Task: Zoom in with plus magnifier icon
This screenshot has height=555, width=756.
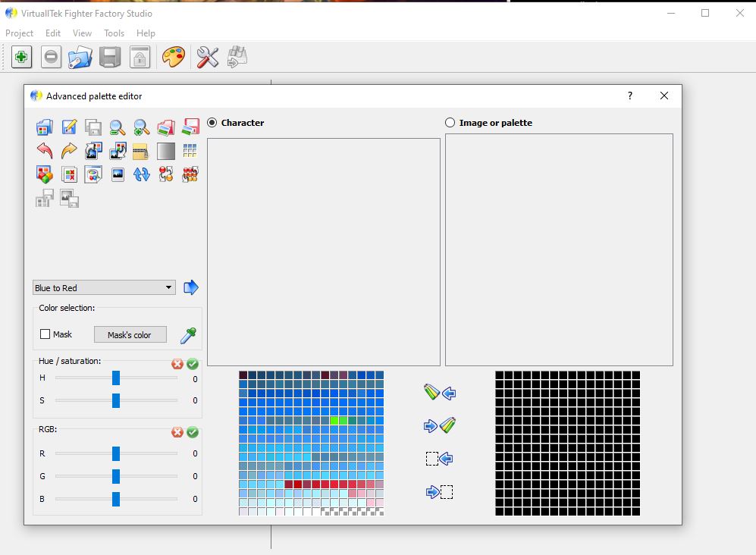Action: coord(141,127)
